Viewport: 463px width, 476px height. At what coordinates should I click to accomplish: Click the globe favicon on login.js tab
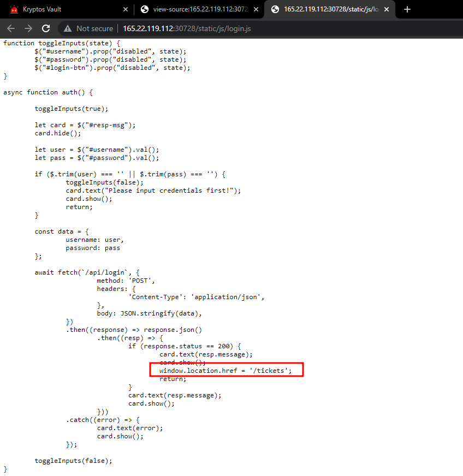pyautogui.click(x=275, y=9)
